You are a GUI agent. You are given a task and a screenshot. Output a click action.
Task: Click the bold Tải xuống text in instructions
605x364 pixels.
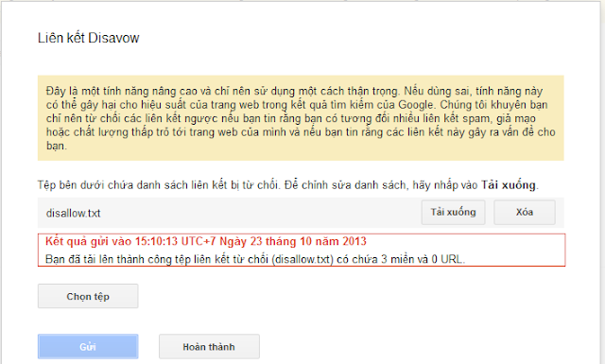(x=509, y=185)
